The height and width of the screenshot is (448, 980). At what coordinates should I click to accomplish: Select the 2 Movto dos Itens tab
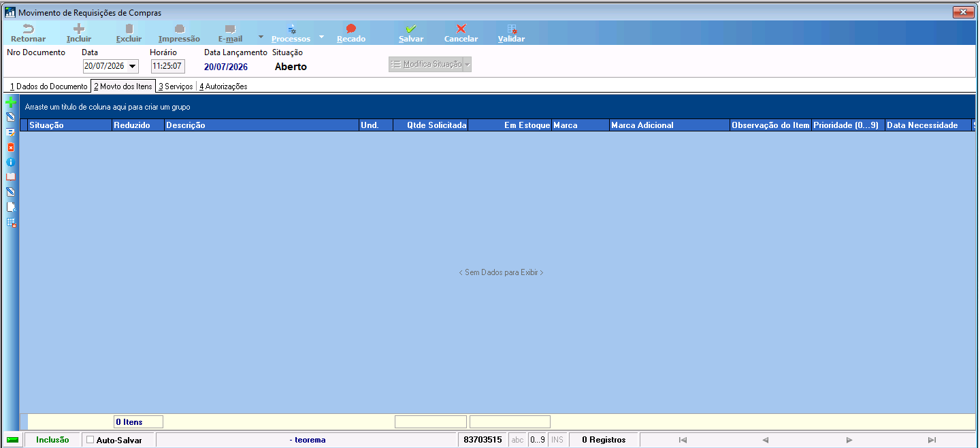[123, 86]
